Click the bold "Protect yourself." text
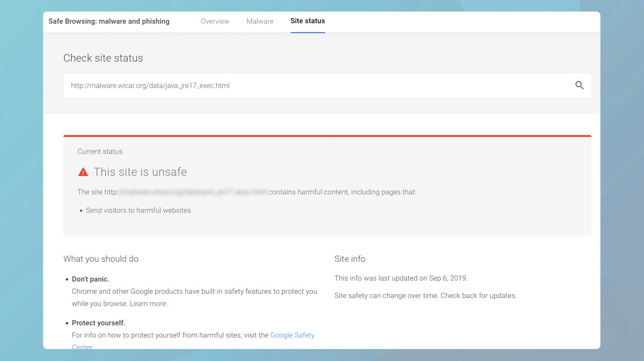 (x=99, y=323)
